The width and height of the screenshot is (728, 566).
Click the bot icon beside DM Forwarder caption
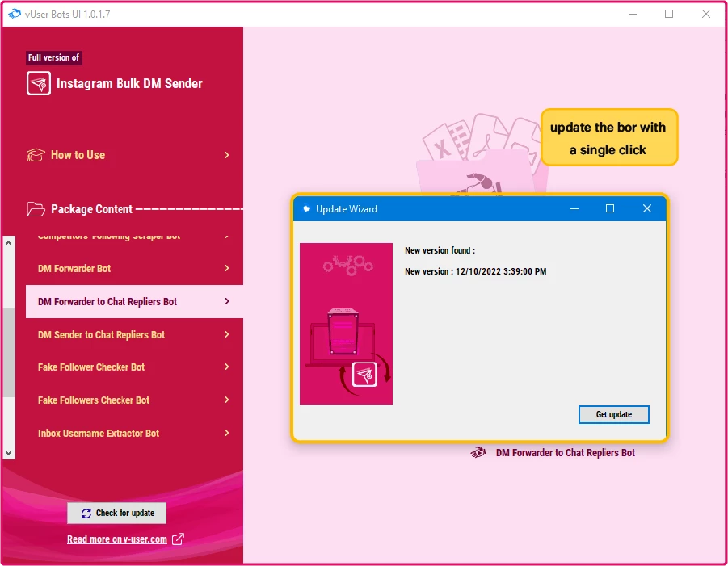(x=478, y=452)
